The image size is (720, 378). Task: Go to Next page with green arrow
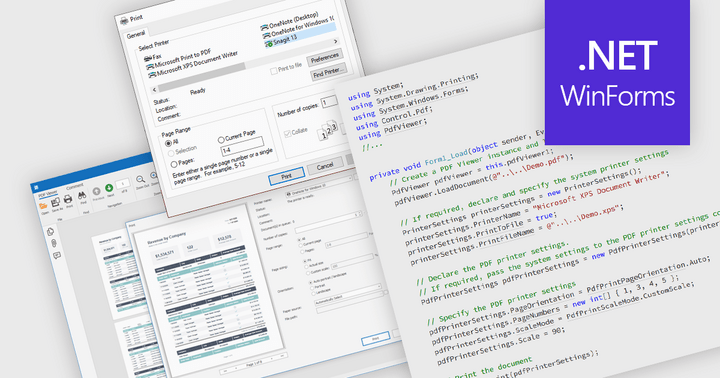pyautogui.click(x=109, y=188)
